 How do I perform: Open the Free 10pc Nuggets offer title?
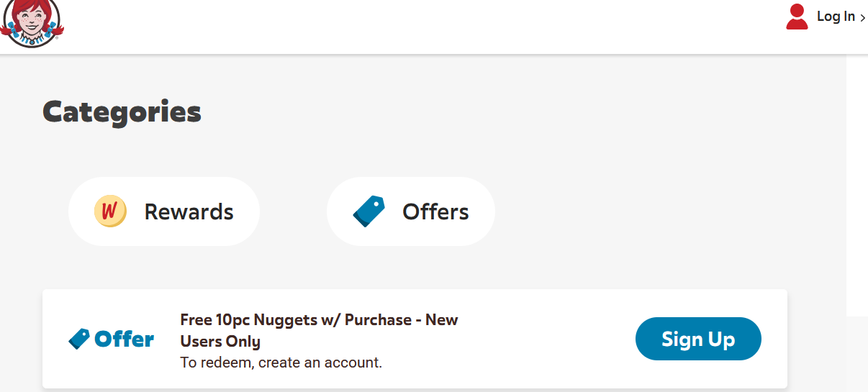coord(319,330)
